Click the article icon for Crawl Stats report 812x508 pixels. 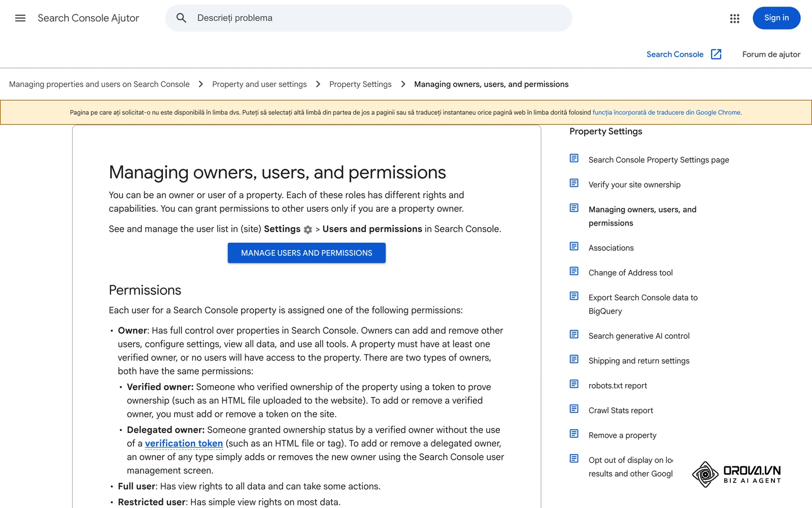point(574,409)
